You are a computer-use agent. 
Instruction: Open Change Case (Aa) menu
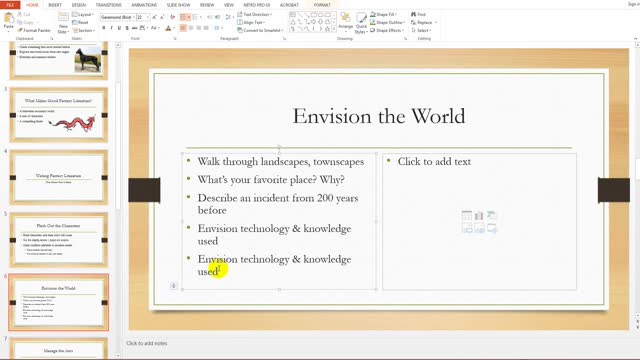pos(154,28)
